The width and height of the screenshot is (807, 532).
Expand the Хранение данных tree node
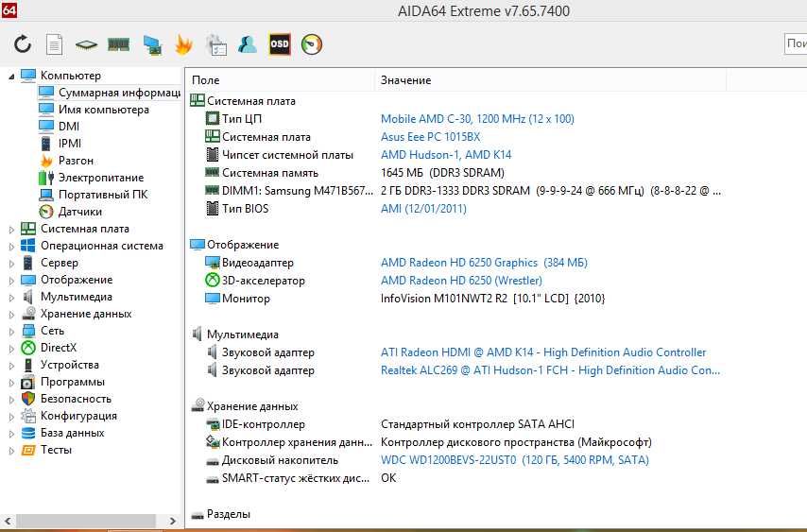[11, 315]
